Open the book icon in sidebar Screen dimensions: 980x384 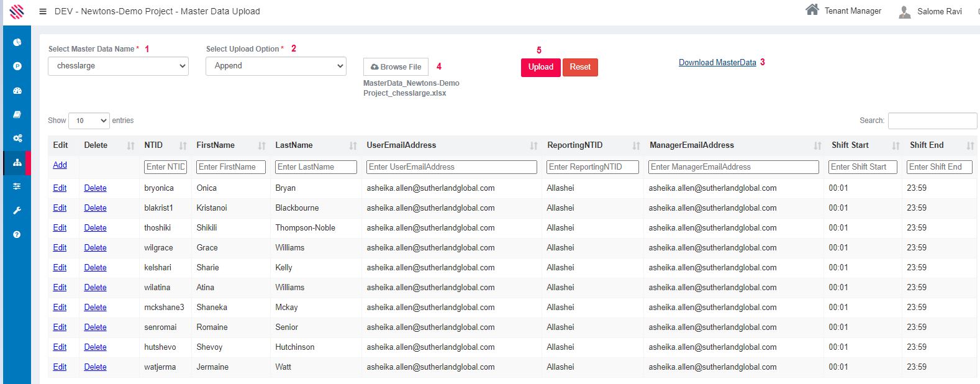click(17, 114)
